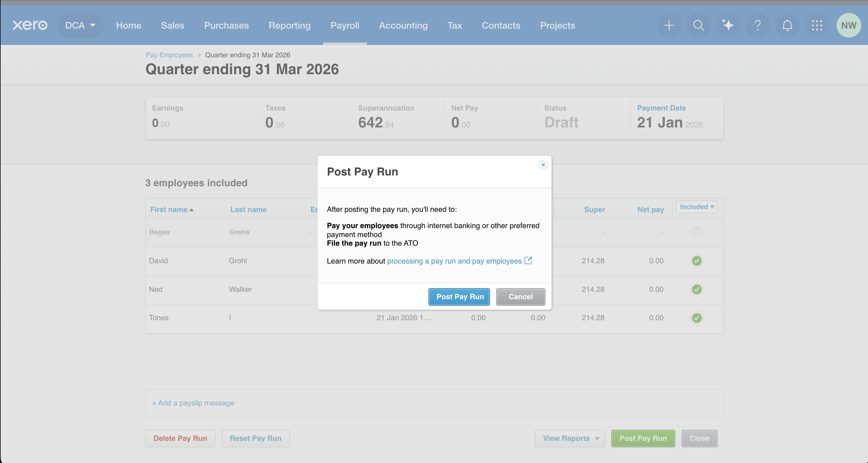Follow processing a pay run link
Viewport: 868px width, 463px height.
pyautogui.click(x=454, y=261)
